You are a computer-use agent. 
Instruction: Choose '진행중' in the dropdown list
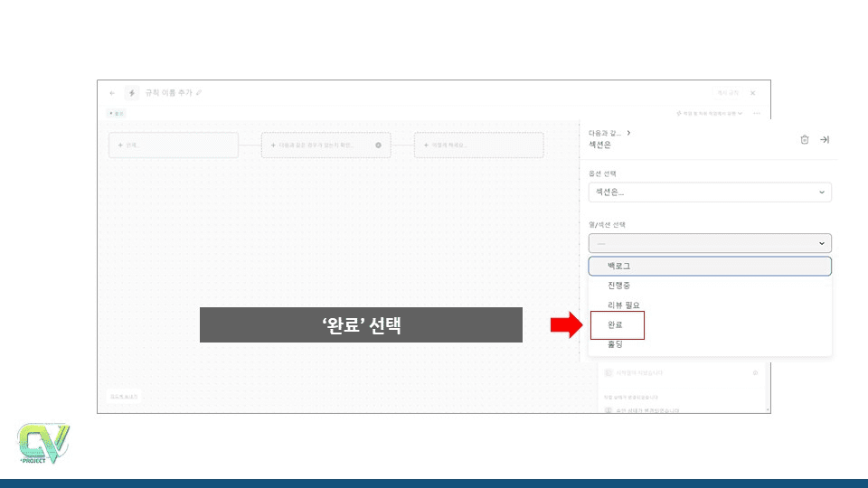click(x=619, y=286)
